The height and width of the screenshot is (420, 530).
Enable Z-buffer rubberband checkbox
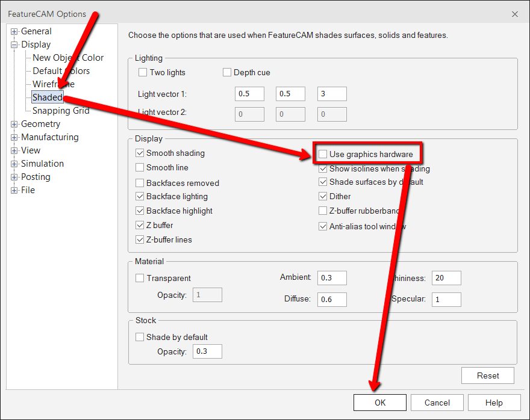(323, 211)
